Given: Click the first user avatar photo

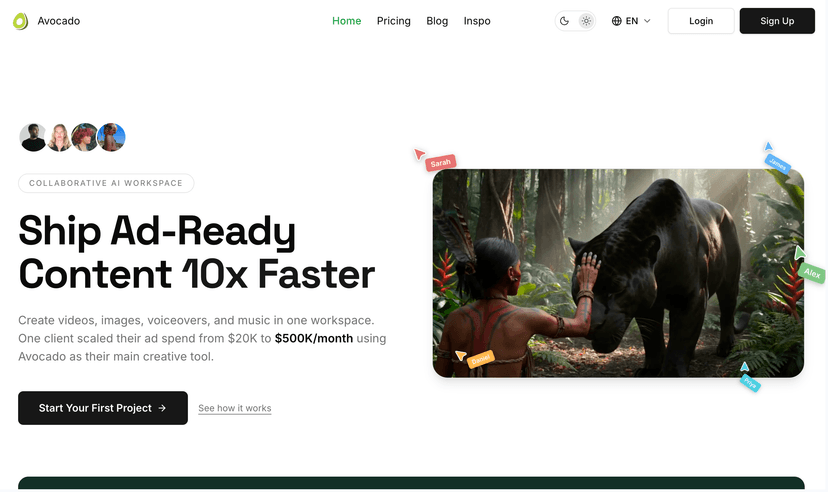Looking at the screenshot, I should [33, 137].
